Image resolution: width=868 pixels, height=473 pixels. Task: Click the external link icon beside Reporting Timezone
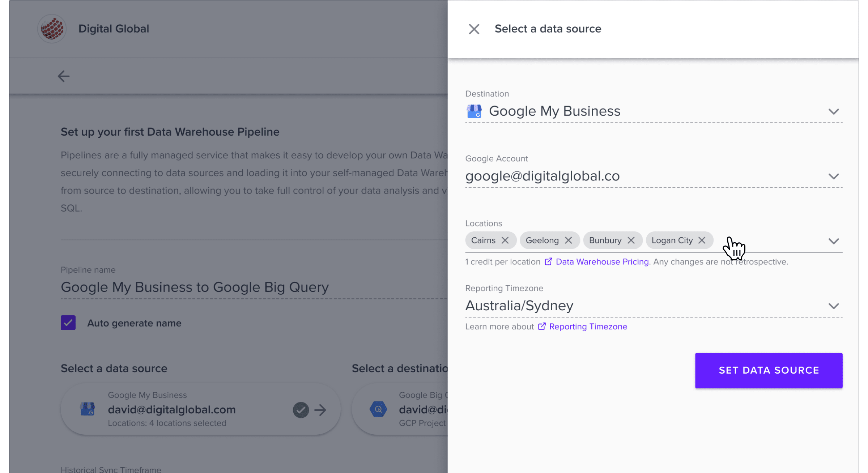pos(542,326)
